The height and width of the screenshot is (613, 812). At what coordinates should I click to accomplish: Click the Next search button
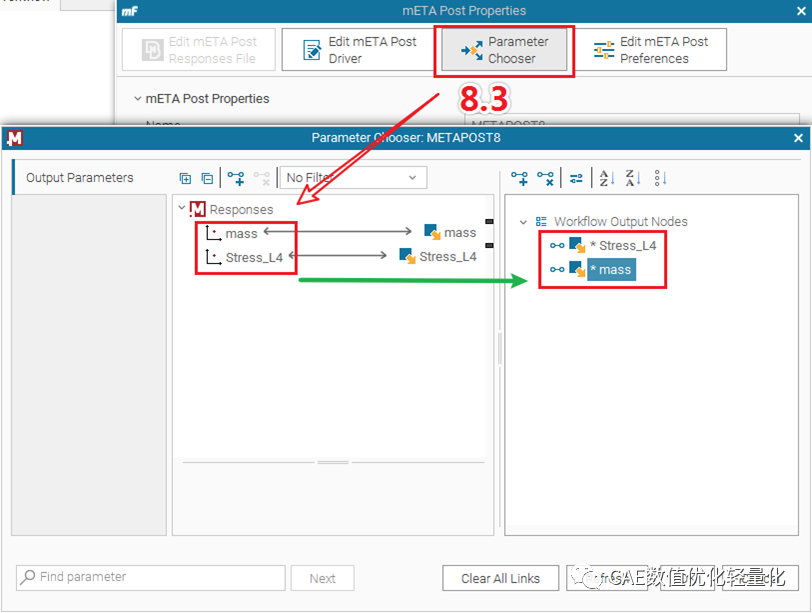point(323,578)
